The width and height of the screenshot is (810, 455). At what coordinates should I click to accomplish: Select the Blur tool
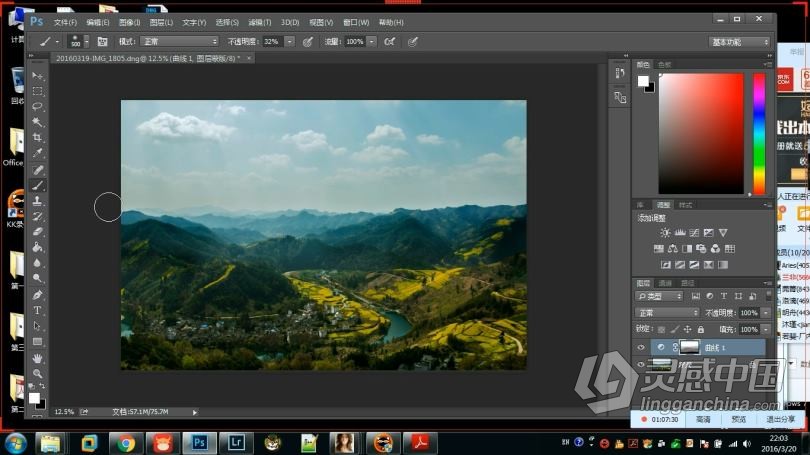point(38,263)
